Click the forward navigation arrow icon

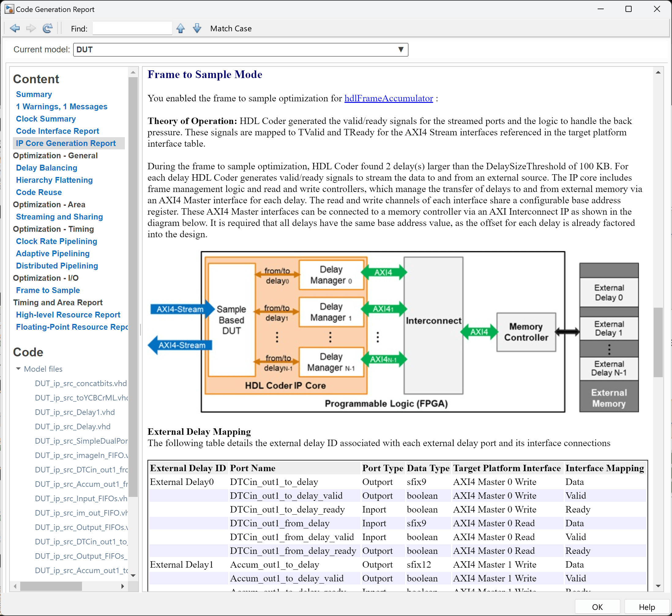click(31, 28)
